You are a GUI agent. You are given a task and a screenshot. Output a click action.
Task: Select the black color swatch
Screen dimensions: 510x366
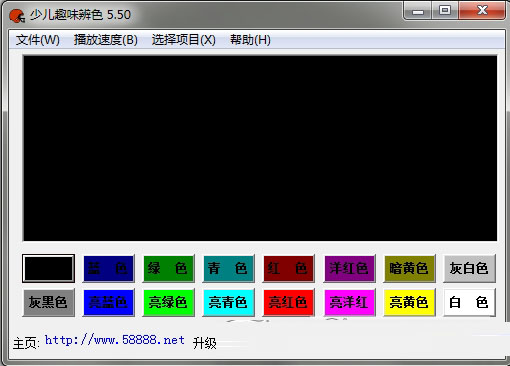[49, 268]
